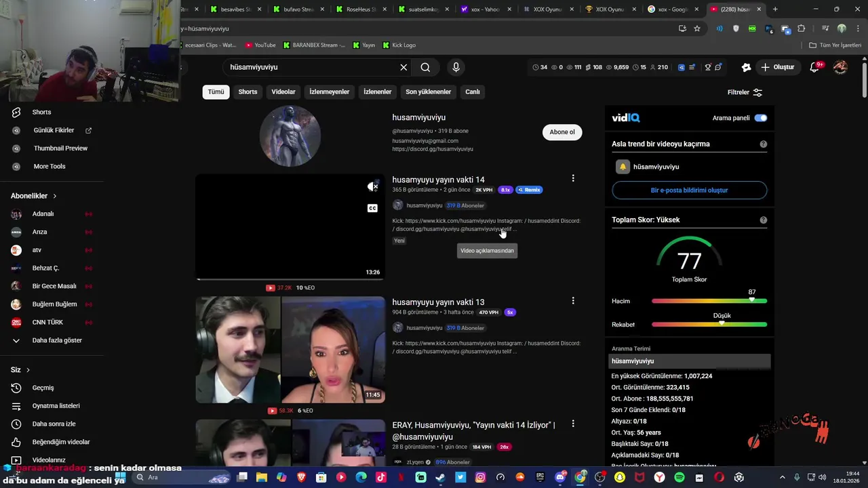This screenshot has height=488, width=868.
Task: Click the Oluştur create button
Action: click(x=777, y=67)
